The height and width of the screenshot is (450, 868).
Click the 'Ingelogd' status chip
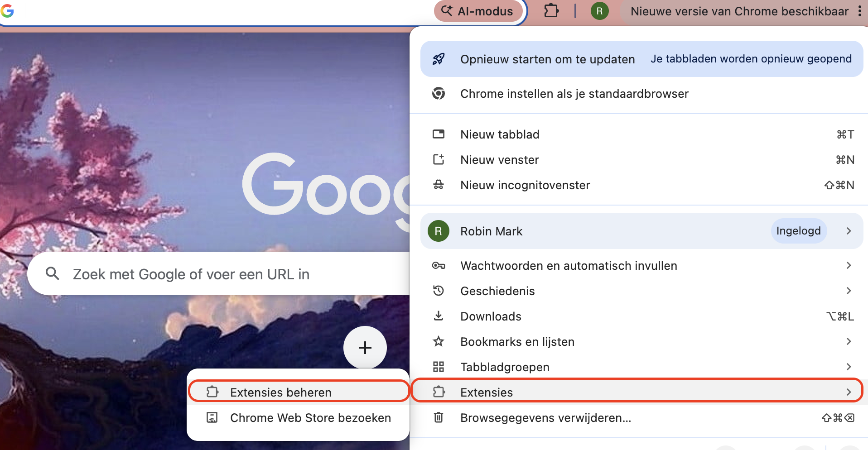pyautogui.click(x=799, y=231)
